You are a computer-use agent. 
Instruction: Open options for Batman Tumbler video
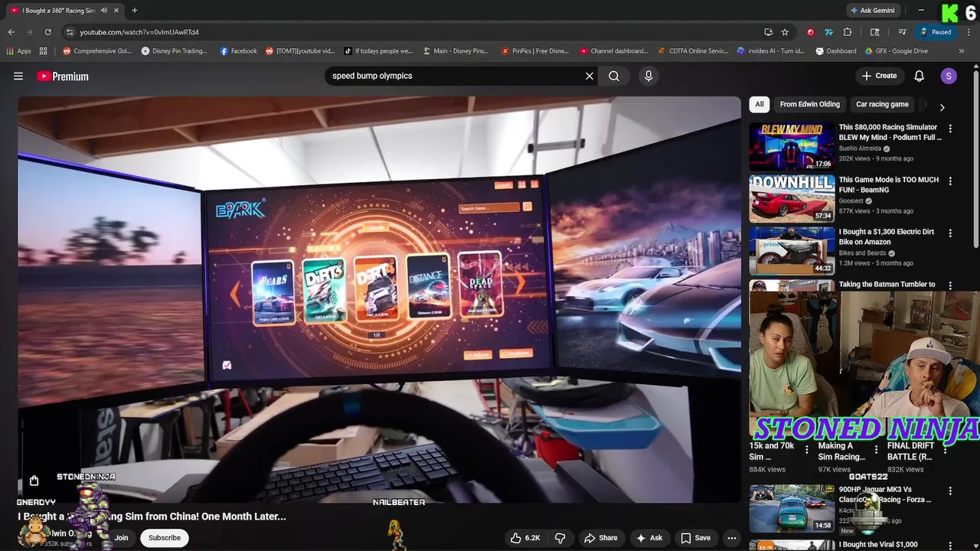[950, 285]
